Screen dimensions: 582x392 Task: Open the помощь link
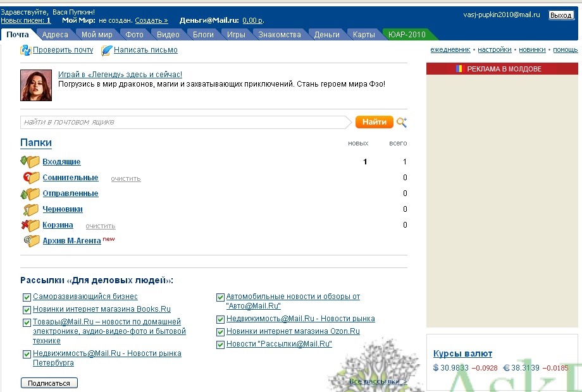566,49
